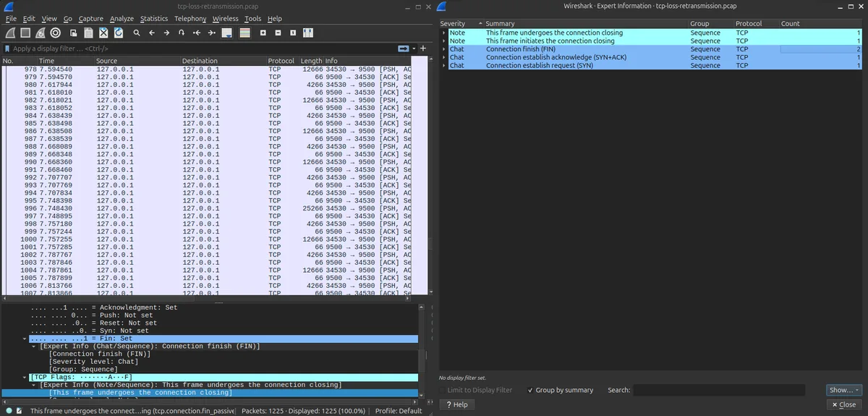The image size is (868, 416).
Task: Go back in packet history
Action: click(151, 33)
